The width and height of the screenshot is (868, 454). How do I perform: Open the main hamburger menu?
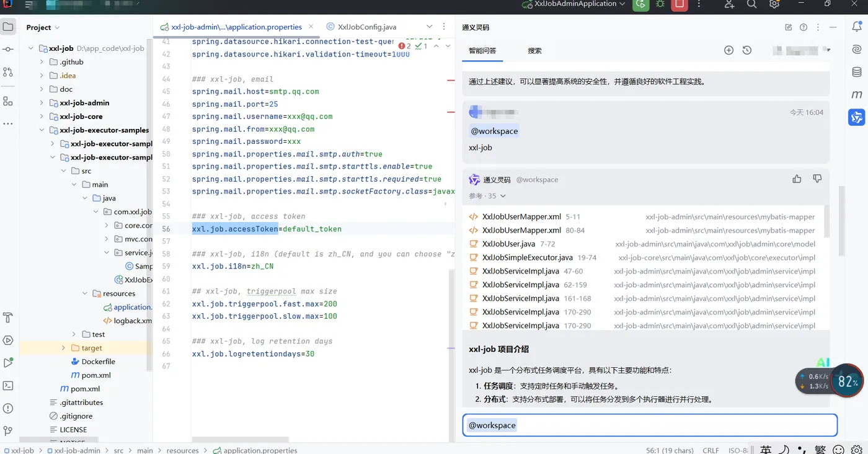[x=29, y=4]
